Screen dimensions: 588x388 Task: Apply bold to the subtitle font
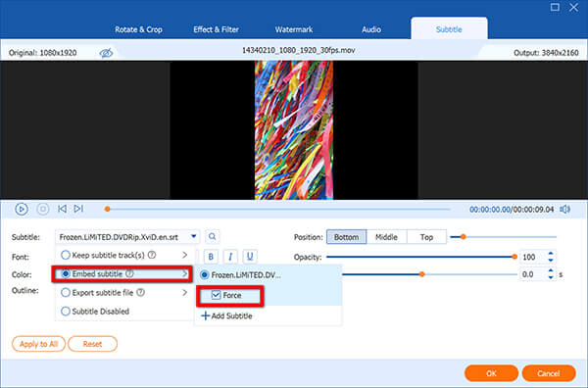click(x=211, y=257)
